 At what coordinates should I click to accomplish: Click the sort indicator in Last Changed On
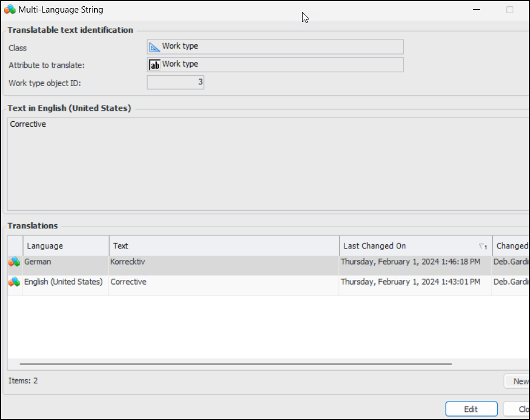point(483,247)
